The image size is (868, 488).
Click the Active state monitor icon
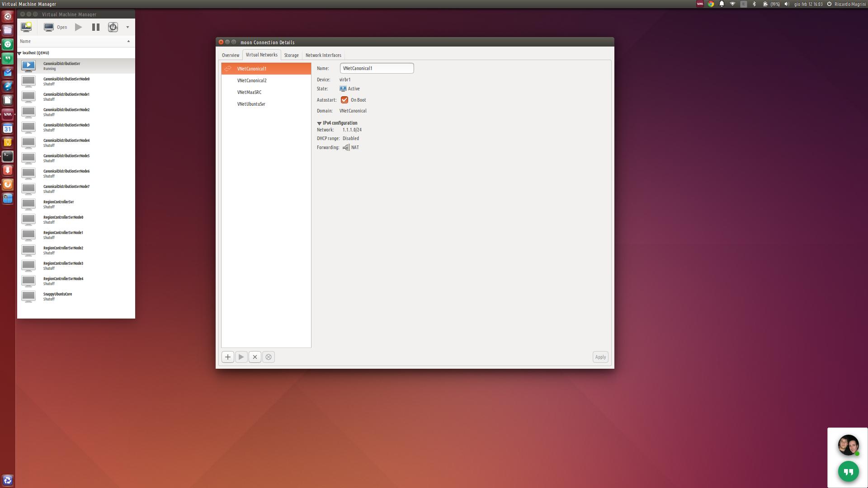coord(343,89)
